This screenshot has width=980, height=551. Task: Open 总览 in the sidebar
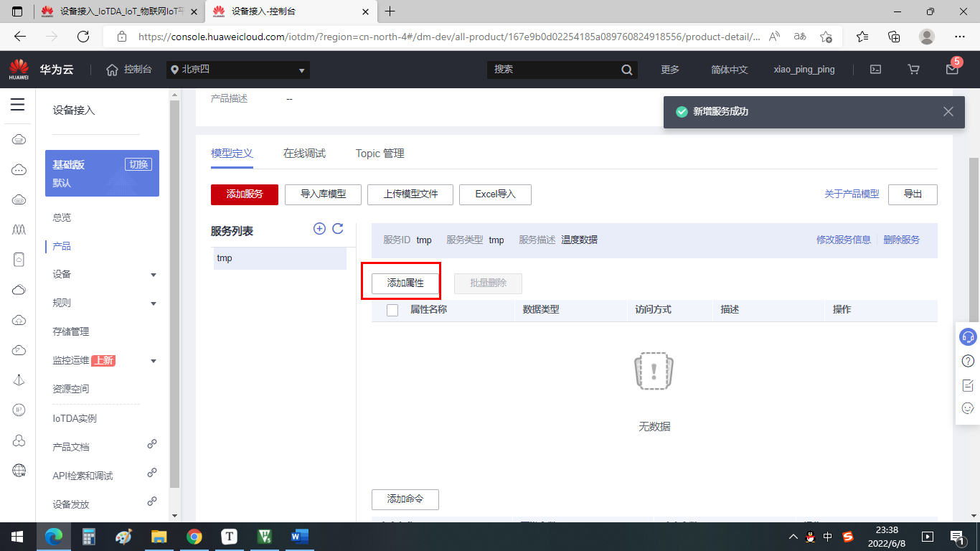(x=62, y=217)
